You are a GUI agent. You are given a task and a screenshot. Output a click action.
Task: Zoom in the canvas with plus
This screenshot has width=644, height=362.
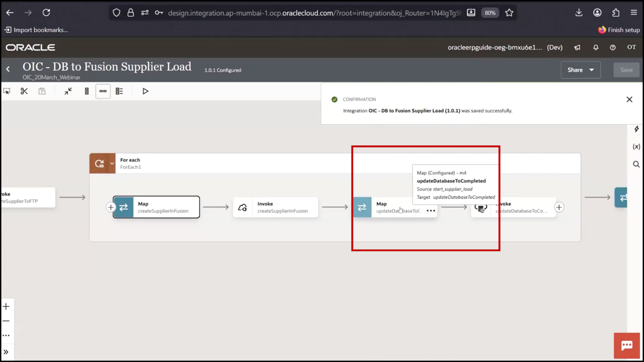(6, 306)
